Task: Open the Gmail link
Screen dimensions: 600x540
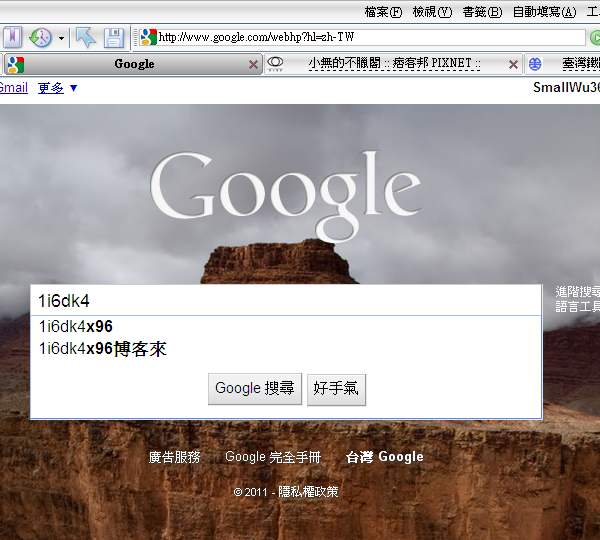Action: (13, 88)
